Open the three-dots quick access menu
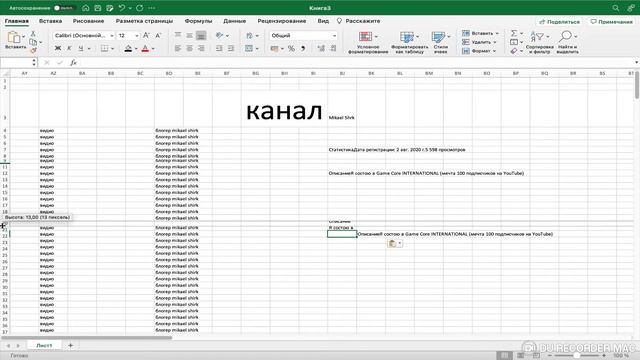This screenshot has width=640, height=360. click(152, 8)
